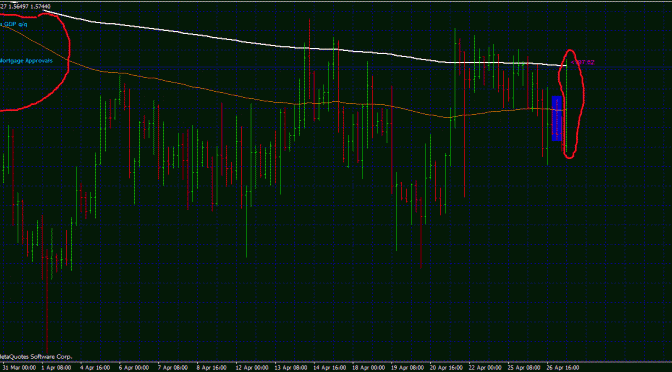Click the magenta price label near the last bar
Image resolution: width=672 pixels, height=372 pixels.
583,62
